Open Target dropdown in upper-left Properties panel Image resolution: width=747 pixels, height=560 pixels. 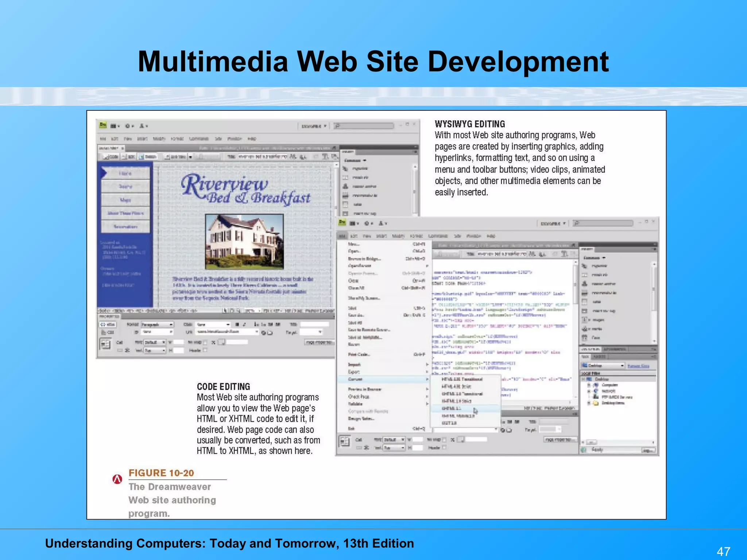(x=311, y=332)
